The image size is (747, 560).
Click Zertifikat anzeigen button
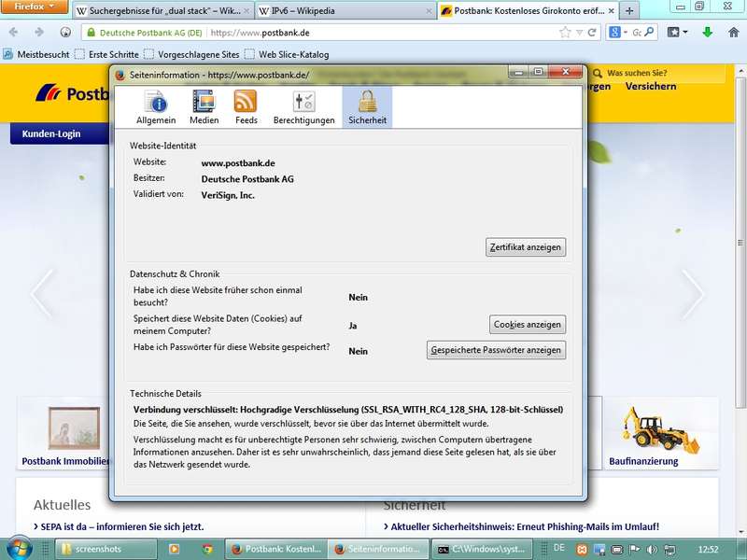[x=526, y=247]
